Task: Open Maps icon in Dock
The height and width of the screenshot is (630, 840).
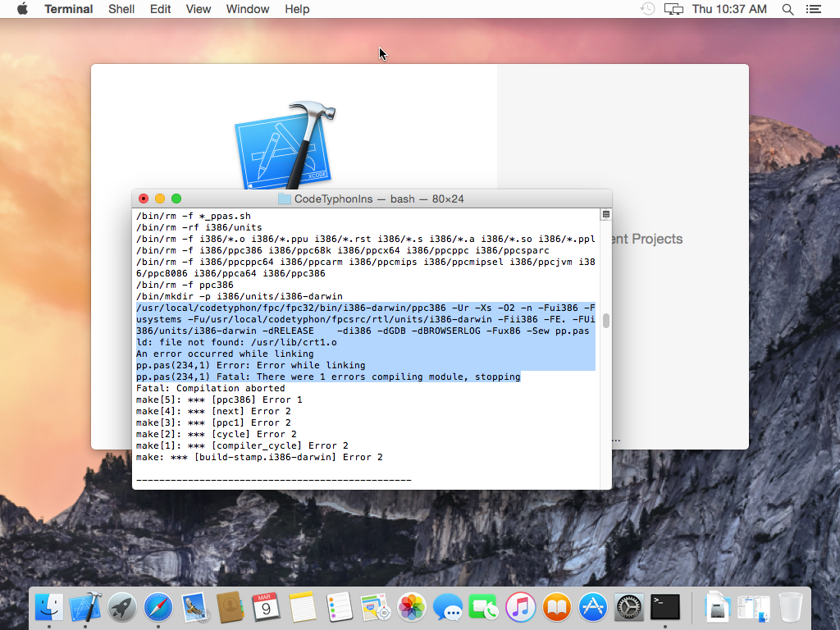Action: 375,608
